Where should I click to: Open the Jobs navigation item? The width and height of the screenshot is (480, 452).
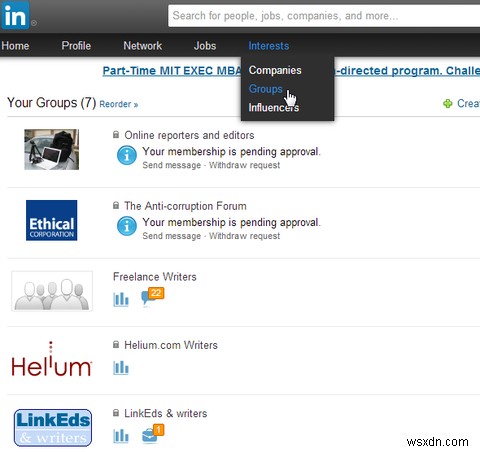click(x=205, y=46)
